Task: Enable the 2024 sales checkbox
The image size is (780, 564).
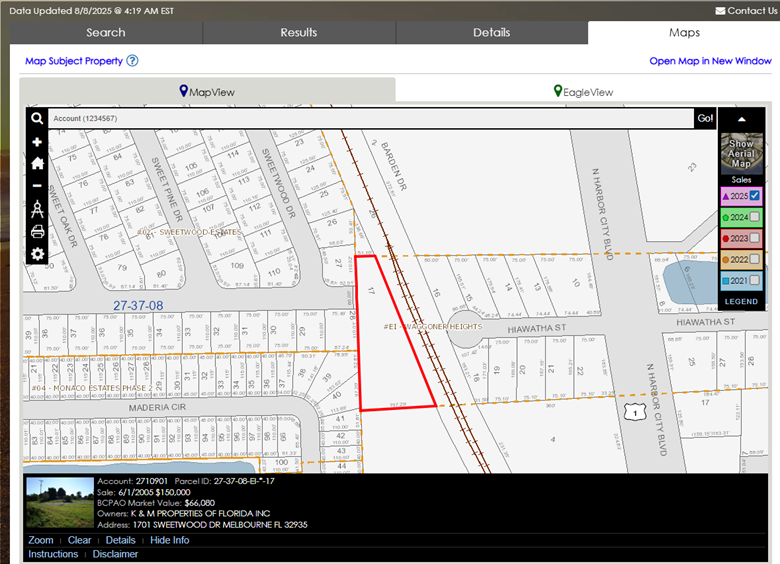Action: [x=755, y=217]
